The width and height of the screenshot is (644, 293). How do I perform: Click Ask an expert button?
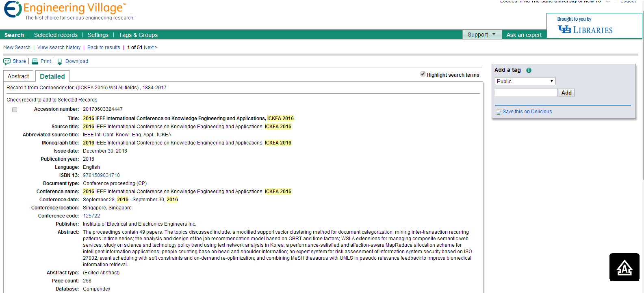(x=524, y=35)
